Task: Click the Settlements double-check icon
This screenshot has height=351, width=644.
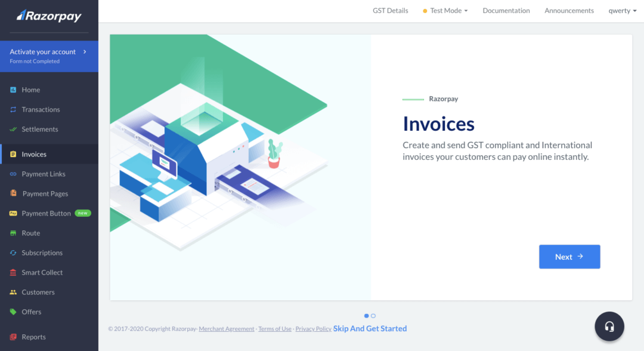Action: pos(13,130)
